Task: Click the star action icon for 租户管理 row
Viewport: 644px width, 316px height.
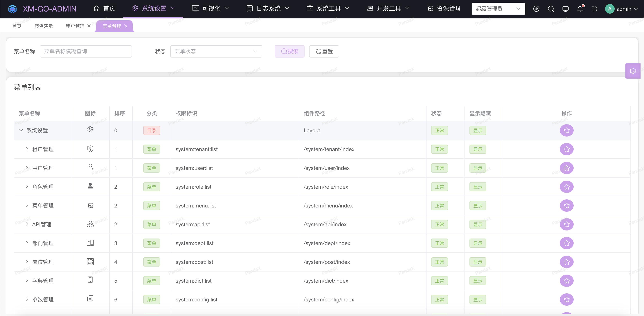Action: point(567,149)
